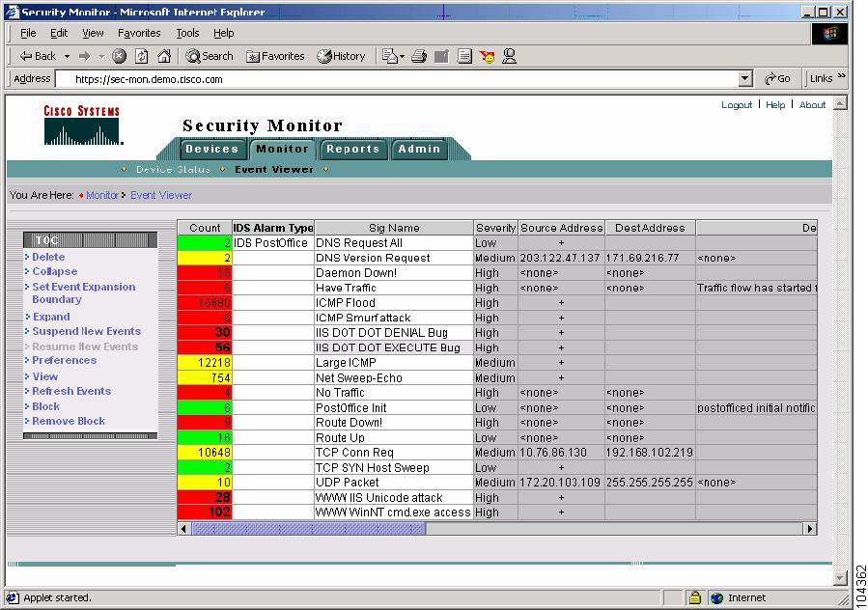Open Preferences from the TOC
This screenshot has width=868, height=610.
click(x=65, y=360)
